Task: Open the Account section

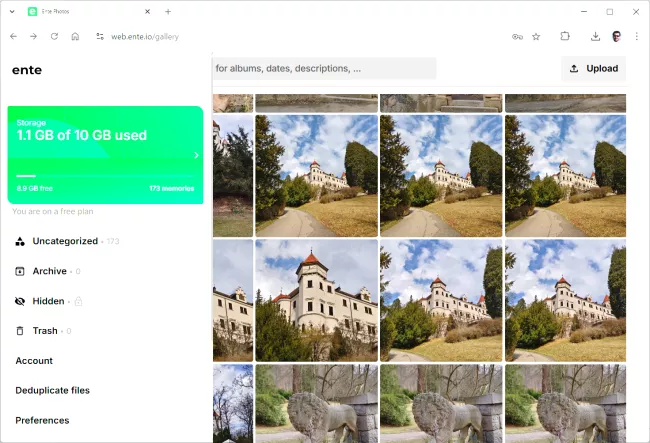Action: tap(34, 361)
